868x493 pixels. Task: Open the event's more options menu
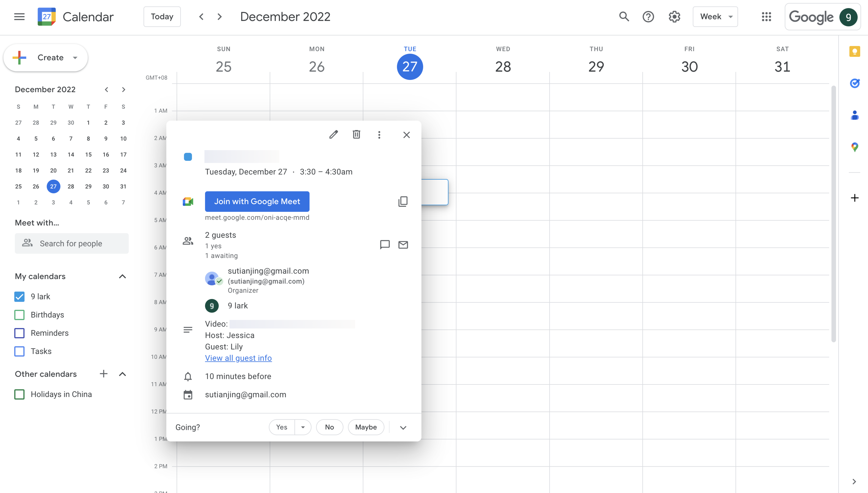(x=379, y=134)
